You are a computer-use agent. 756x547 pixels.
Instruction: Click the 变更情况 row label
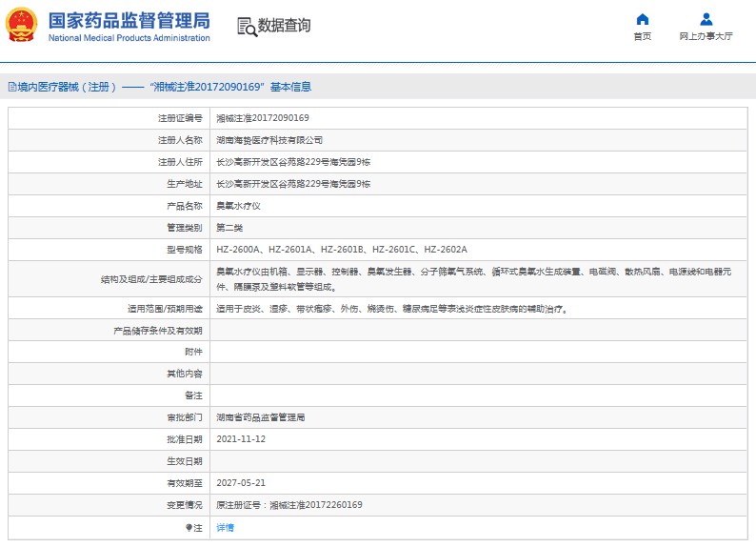click(x=185, y=505)
